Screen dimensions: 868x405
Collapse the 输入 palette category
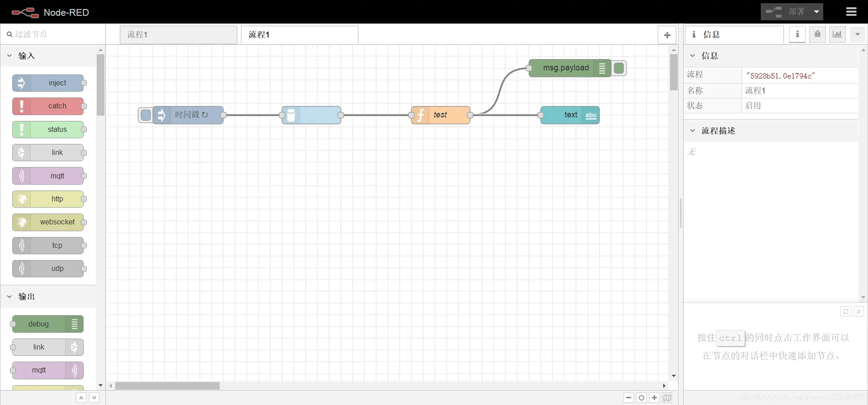(x=10, y=56)
